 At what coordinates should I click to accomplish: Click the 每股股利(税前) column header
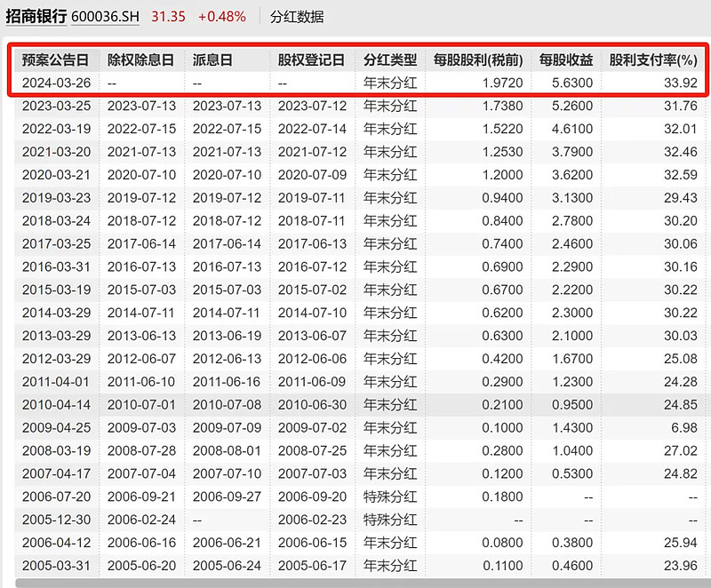click(478, 60)
